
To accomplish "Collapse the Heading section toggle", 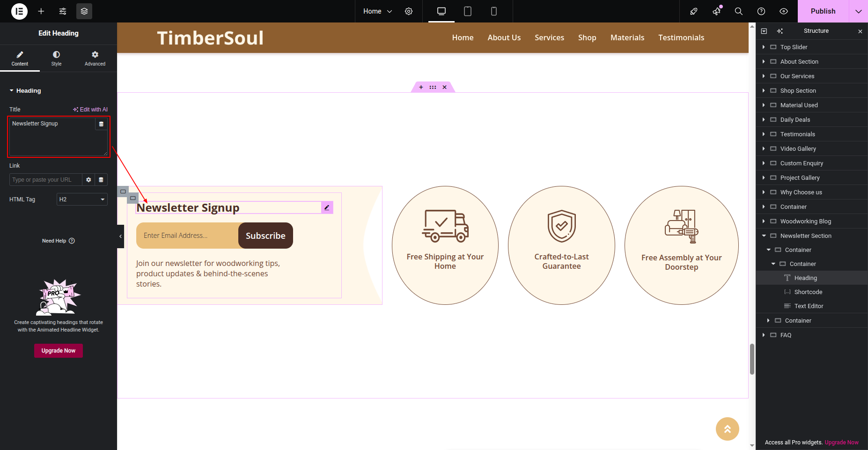I will [x=12, y=91].
